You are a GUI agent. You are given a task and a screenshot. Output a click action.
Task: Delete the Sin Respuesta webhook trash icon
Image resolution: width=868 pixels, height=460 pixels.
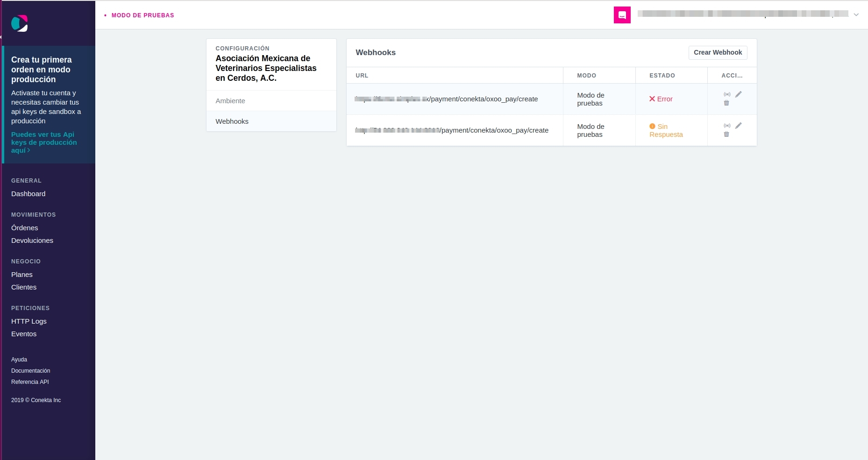point(726,134)
